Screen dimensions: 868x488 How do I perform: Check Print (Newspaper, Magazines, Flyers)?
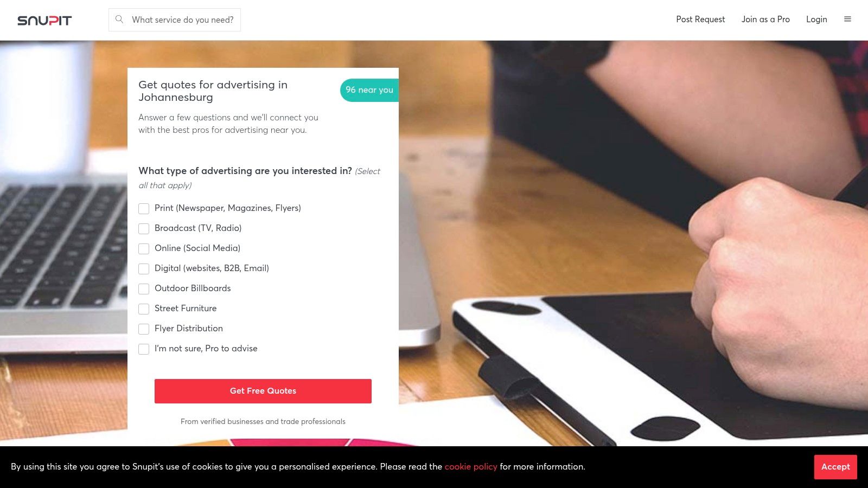144,209
